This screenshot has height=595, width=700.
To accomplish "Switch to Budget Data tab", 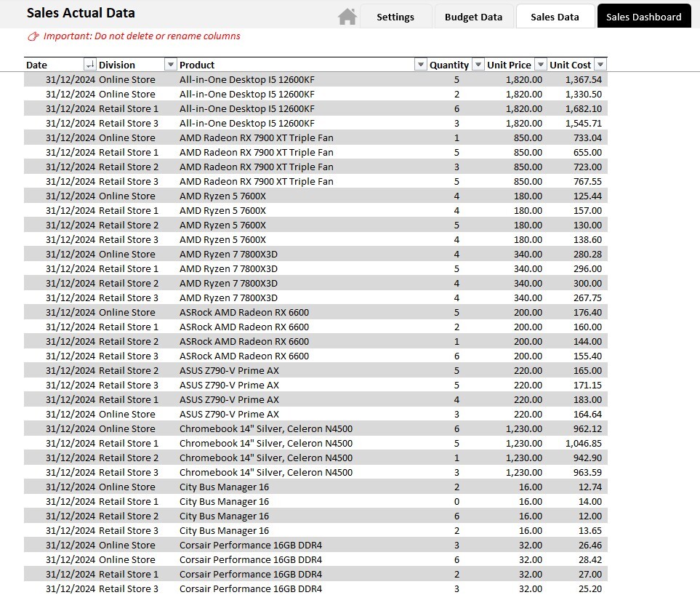I will click(474, 17).
